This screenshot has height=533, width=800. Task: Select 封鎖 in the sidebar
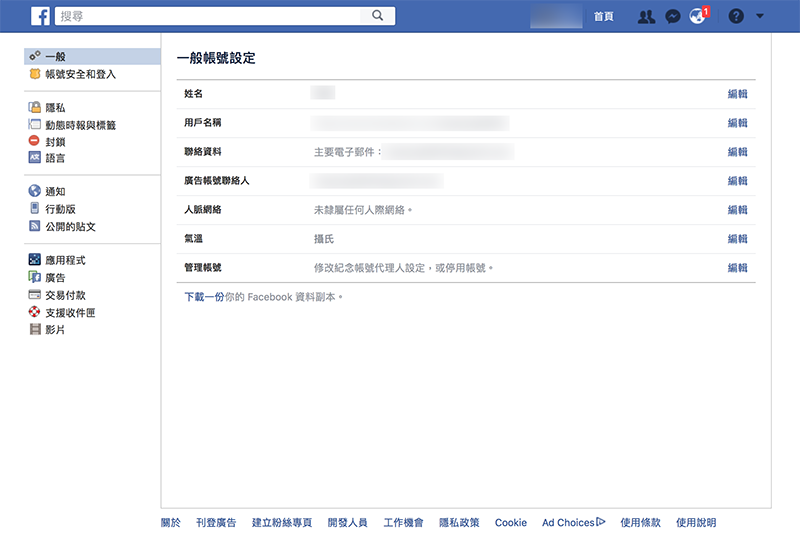point(55,142)
